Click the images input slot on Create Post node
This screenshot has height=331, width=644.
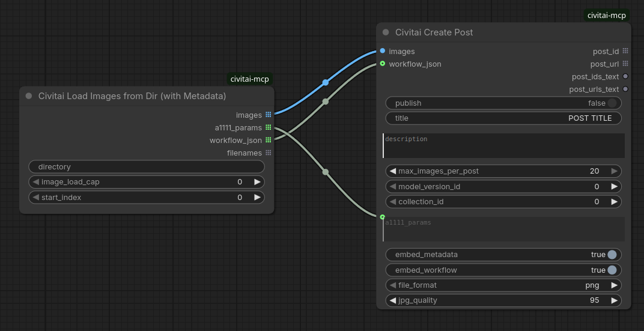[x=382, y=51]
